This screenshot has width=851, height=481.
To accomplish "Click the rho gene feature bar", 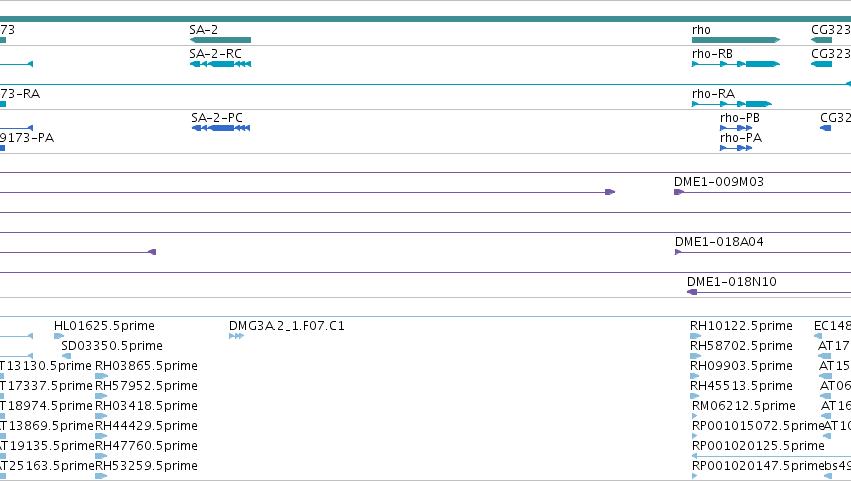I will [736, 40].
